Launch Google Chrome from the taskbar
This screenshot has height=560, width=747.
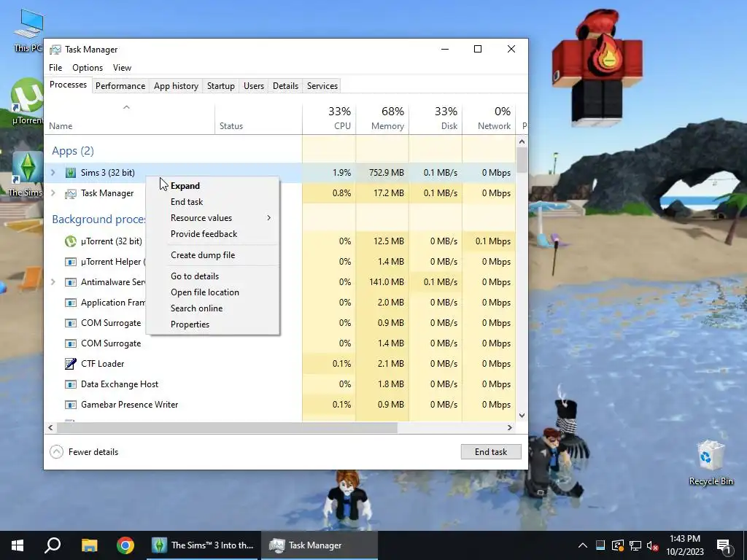(x=125, y=545)
